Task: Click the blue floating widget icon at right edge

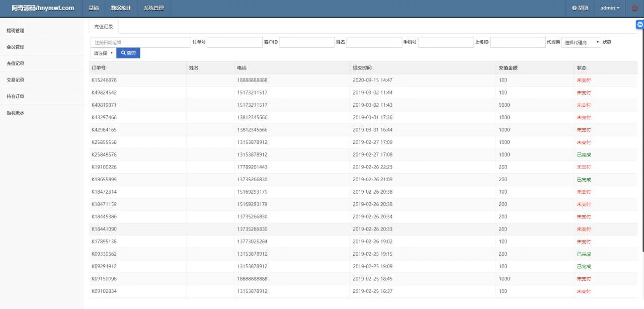Action: (x=639, y=25)
